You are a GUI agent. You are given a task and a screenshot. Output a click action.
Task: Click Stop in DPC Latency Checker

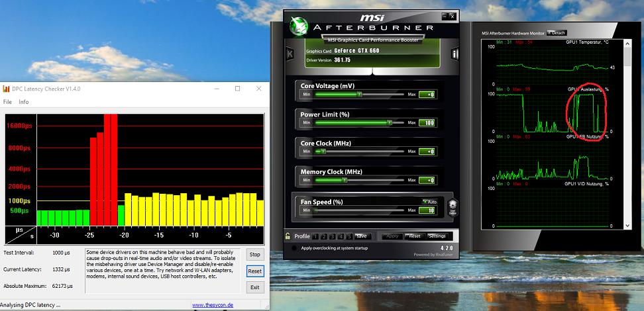click(254, 254)
